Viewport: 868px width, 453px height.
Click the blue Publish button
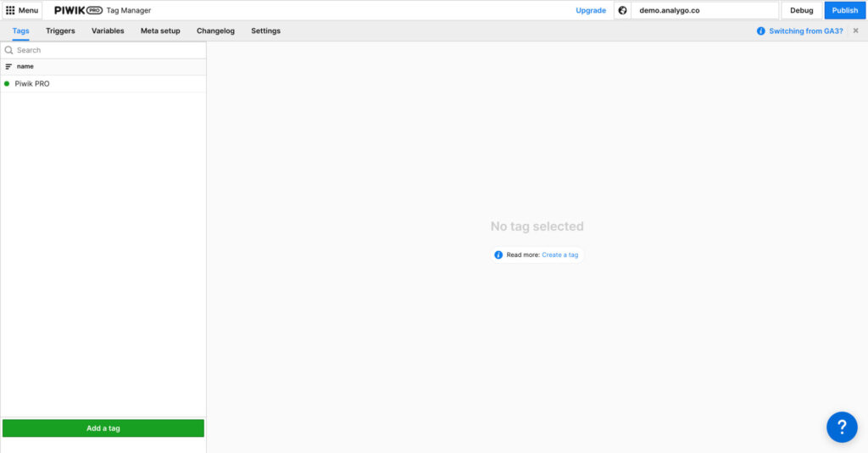click(844, 10)
